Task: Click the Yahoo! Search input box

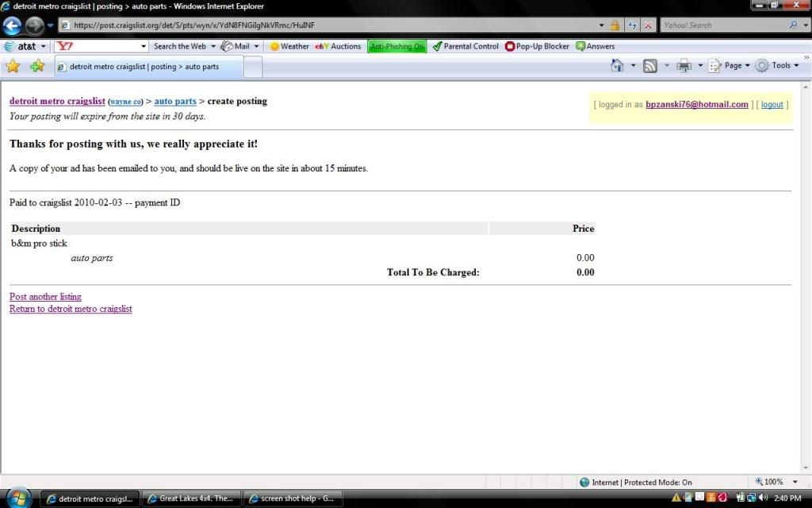Action: 723,25
